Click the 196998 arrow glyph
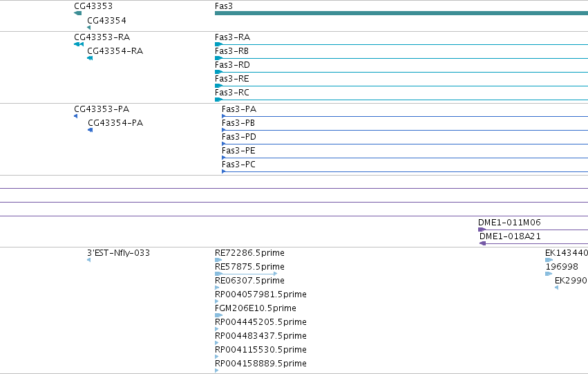 point(549,274)
